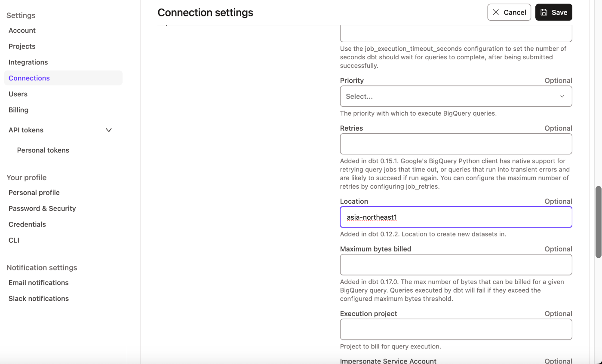Image resolution: width=602 pixels, height=364 pixels.
Task: Click the "Connection settings" heading
Action: tap(205, 12)
